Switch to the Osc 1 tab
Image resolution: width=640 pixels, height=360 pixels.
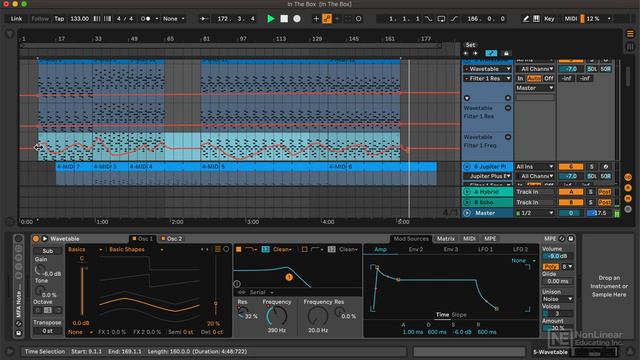(x=142, y=239)
